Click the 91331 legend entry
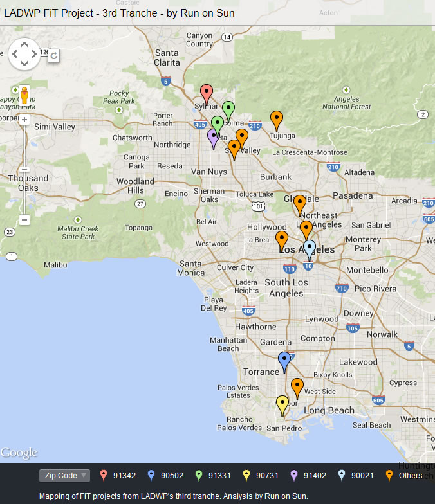This screenshot has height=504, width=435. [x=213, y=476]
